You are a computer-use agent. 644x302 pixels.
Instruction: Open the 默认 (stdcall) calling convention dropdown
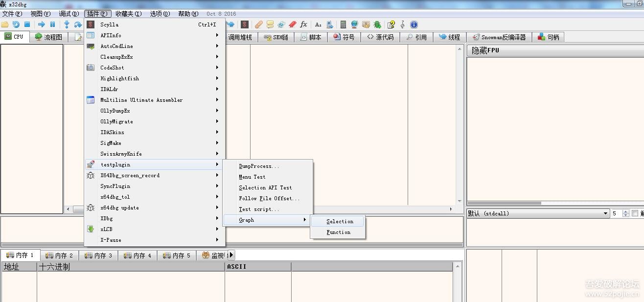coord(538,213)
